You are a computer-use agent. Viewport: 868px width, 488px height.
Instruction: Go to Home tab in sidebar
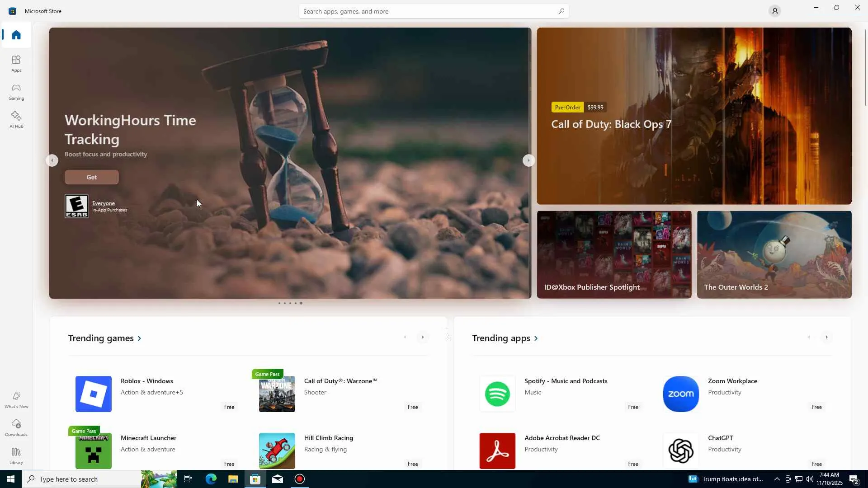pos(16,35)
